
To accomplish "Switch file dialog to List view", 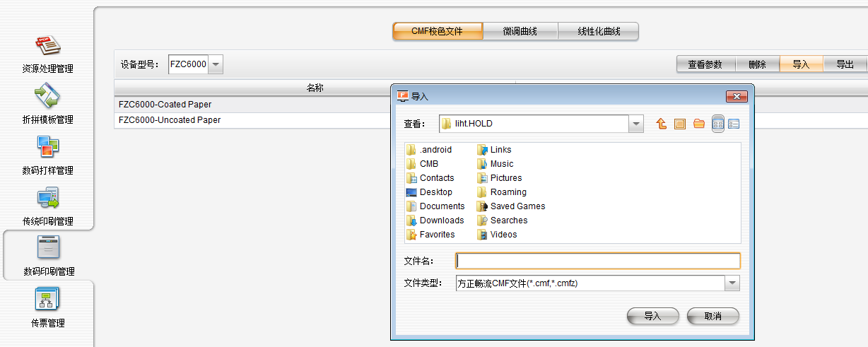I will [x=718, y=124].
